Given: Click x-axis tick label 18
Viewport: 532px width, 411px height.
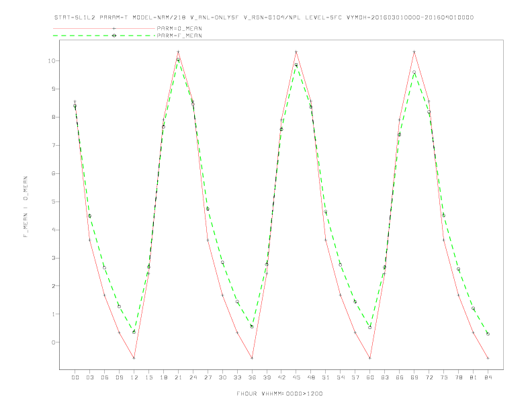Looking at the screenshot, I should 163,377.
